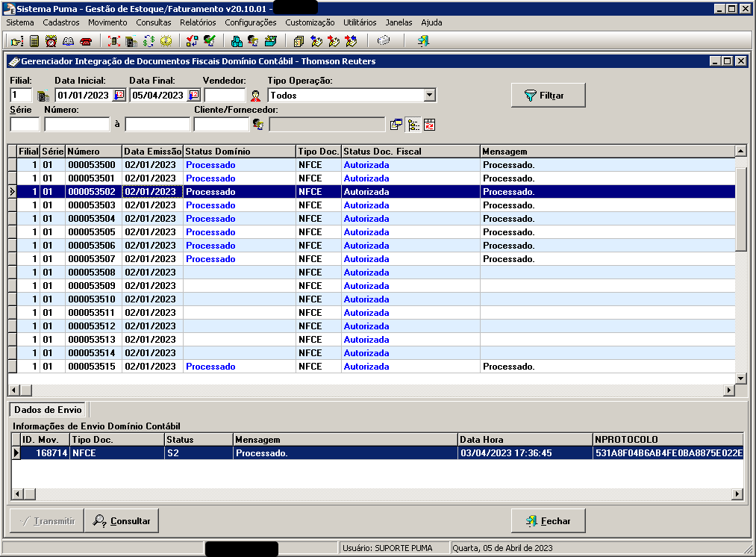Screen dimensions: 756x557
Task: Open Data Inicial calendar picker
Action: (119, 96)
